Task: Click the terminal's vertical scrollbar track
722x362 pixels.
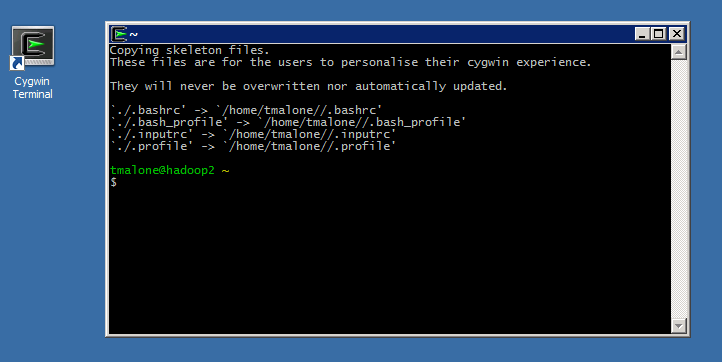Action: [x=679, y=189]
